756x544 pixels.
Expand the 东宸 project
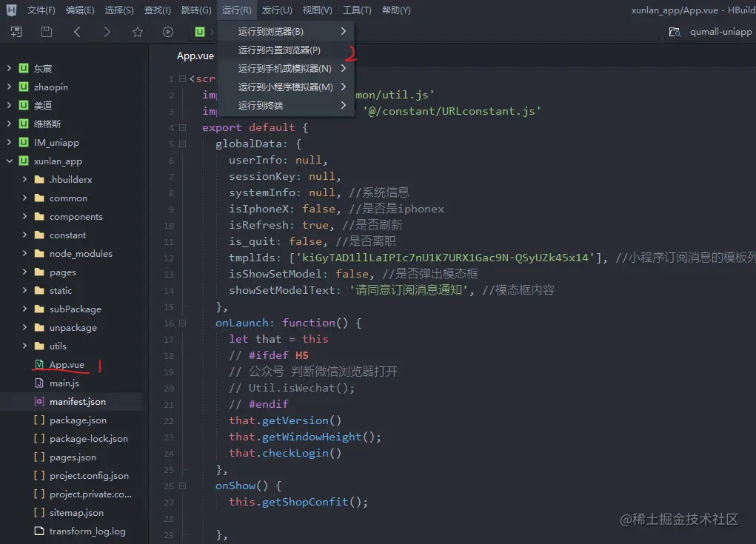(9, 68)
